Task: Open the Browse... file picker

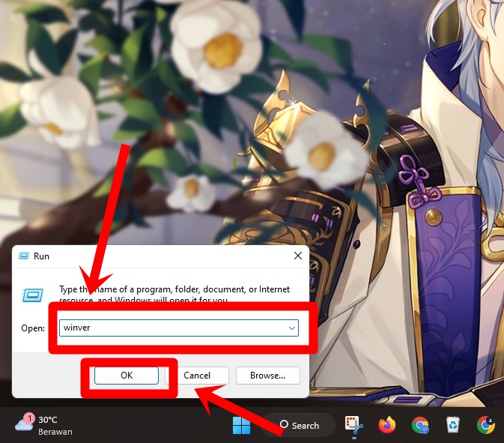Action: [268, 376]
